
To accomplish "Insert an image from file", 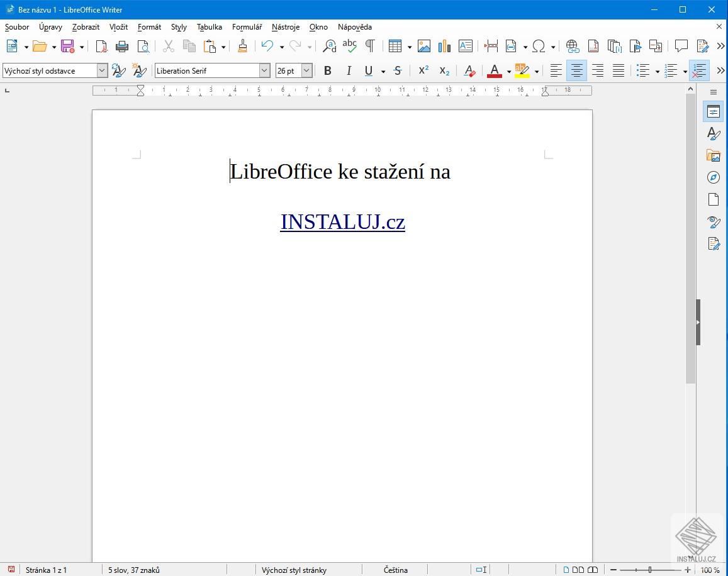I will (x=423, y=46).
